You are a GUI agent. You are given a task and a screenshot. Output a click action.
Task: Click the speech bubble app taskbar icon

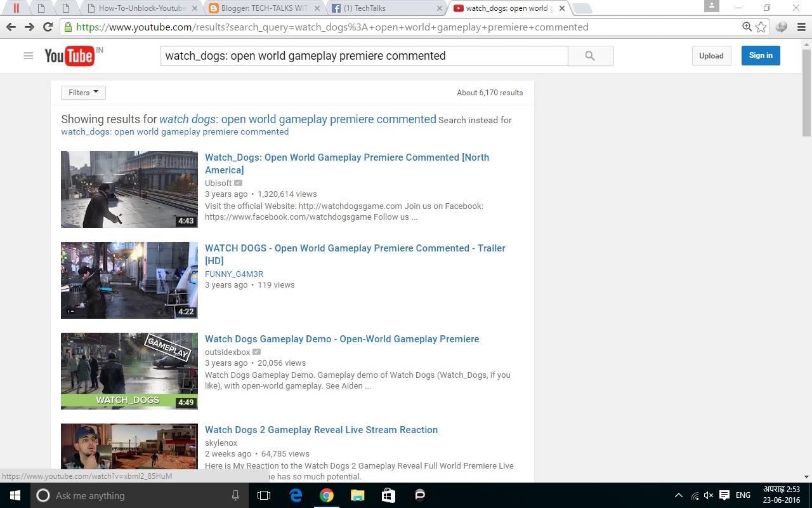click(420, 495)
